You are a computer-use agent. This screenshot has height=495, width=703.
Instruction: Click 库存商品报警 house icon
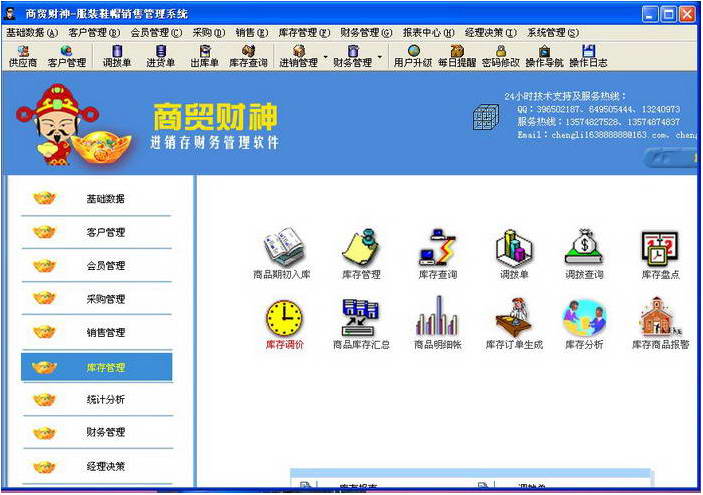[660, 317]
